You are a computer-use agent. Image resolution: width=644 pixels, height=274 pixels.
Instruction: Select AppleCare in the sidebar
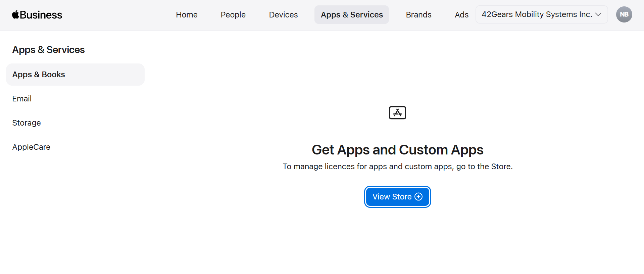[x=31, y=147]
